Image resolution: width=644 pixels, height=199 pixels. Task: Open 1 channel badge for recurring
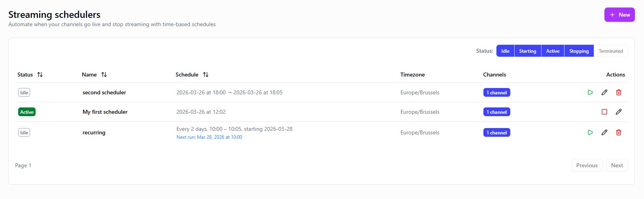coord(496,132)
